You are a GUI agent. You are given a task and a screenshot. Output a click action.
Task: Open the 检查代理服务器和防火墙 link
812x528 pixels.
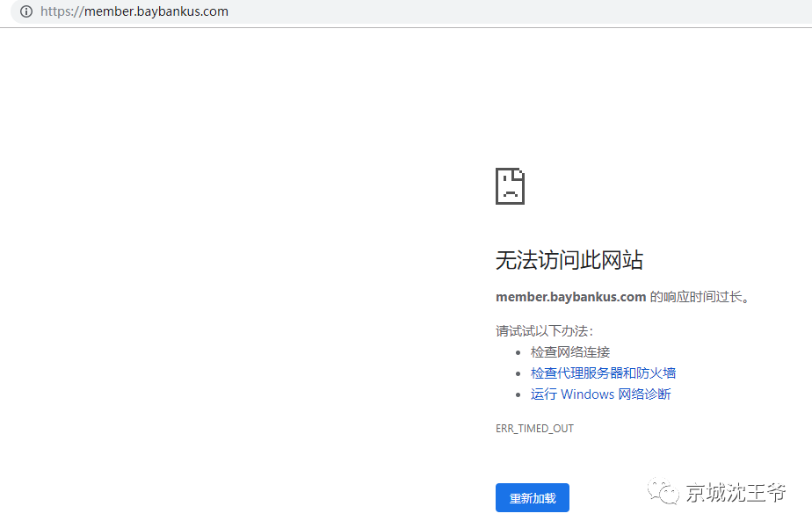(603, 372)
